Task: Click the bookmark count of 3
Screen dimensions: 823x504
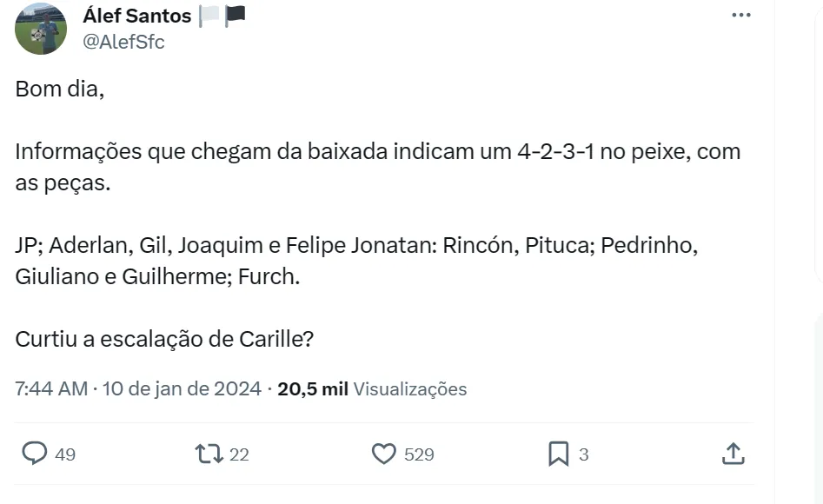Action: [x=583, y=454]
